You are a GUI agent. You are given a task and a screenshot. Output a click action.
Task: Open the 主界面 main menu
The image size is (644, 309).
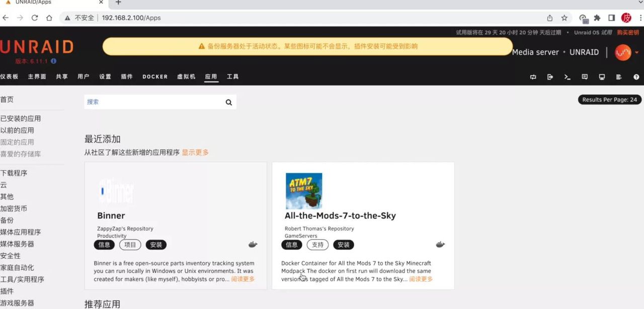click(x=37, y=77)
